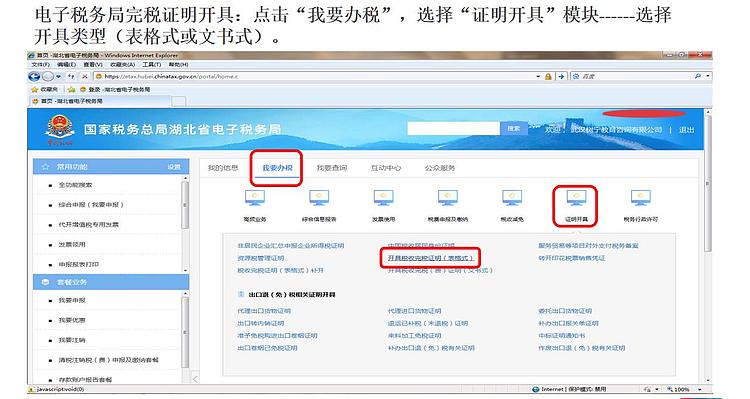Open 代理出口货物证明 link

coord(264,311)
